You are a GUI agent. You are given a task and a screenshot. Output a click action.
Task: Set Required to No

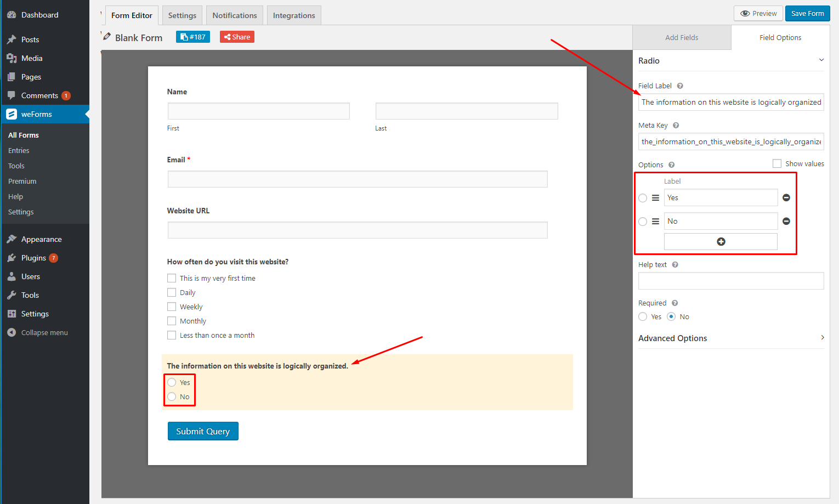(x=671, y=316)
